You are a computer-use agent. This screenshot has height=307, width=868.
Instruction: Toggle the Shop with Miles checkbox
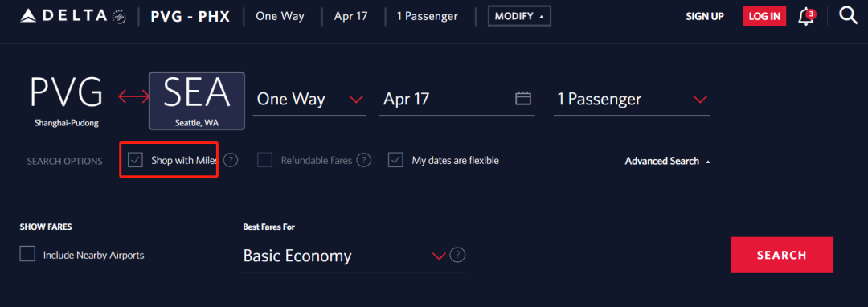coord(135,161)
